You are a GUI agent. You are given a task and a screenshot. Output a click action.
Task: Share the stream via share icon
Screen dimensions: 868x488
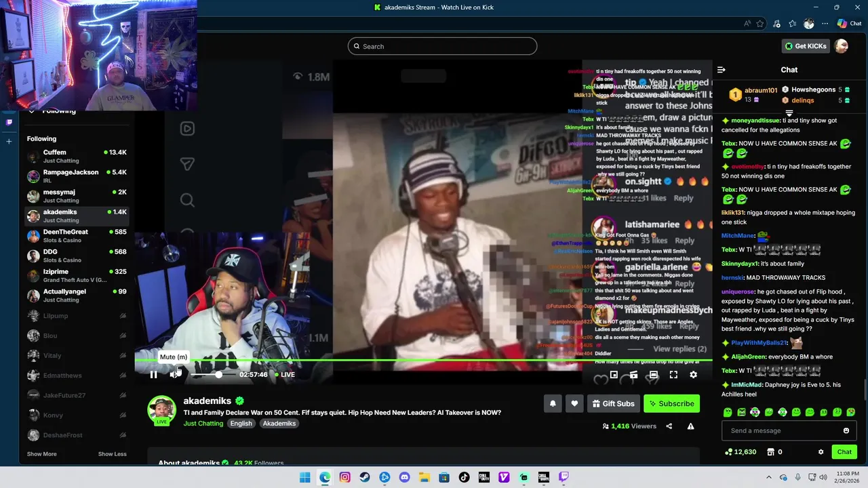point(669,426)
